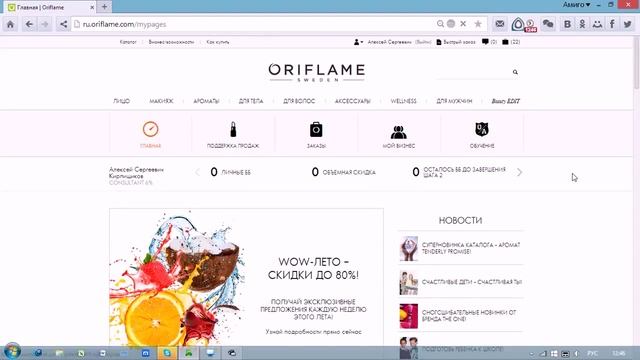Open the shopping bag cart icon
The width and height of the screenshot is (640, 360).
click(x=505, y=42)
